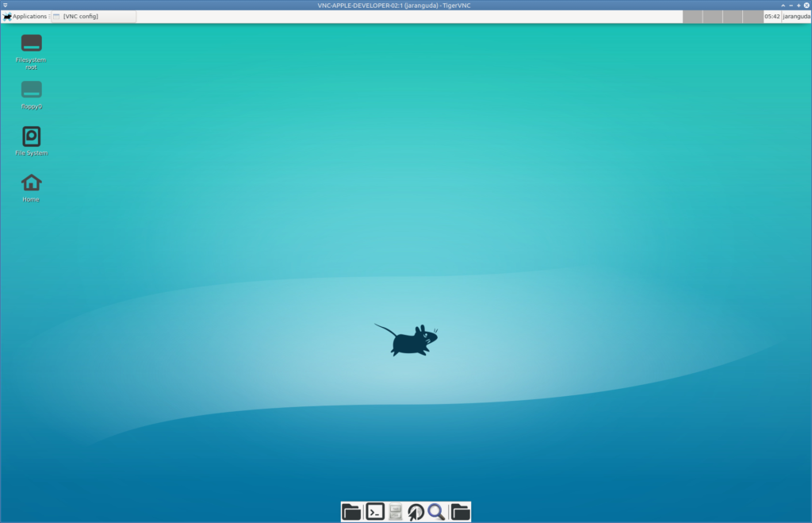Image resolution: width=812 pixels, height=523 pixels.
Task: Click the file cabinet launcher in the dock
Action: (x=394, y=511)
